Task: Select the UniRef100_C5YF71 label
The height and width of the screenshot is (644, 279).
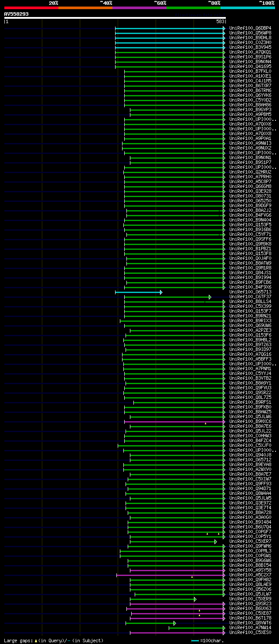Action: point(250,234)
